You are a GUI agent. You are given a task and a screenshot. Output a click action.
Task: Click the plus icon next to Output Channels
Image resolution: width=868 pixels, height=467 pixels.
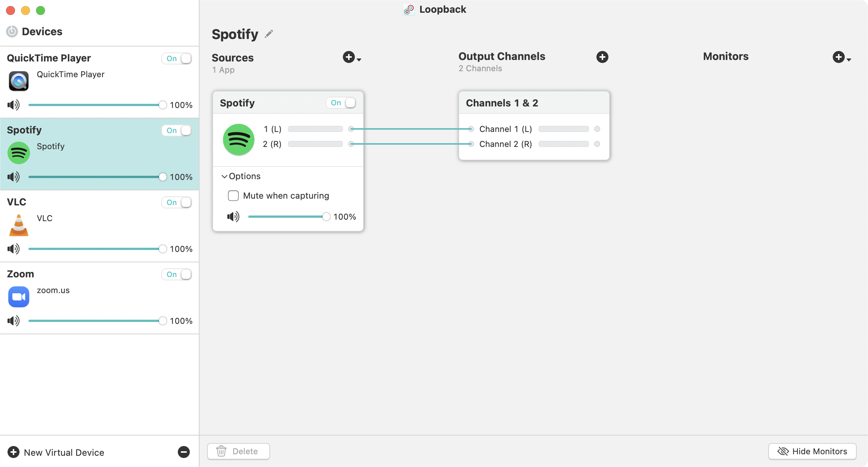tap(602, 57)
